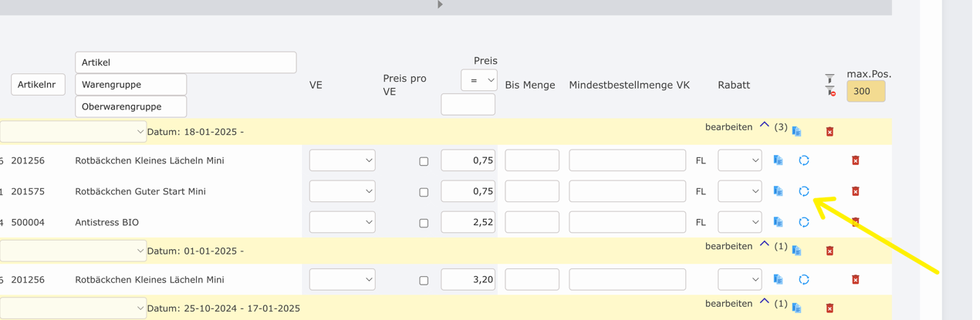Click the Artikelnr sort button
The image size is (980, 320).
[x=38, y=85]
